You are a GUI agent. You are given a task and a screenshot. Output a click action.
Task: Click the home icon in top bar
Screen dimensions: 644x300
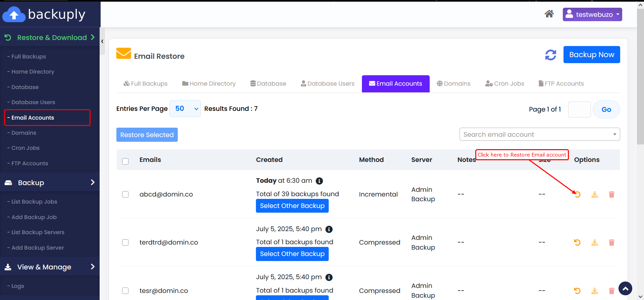[549, 14]
